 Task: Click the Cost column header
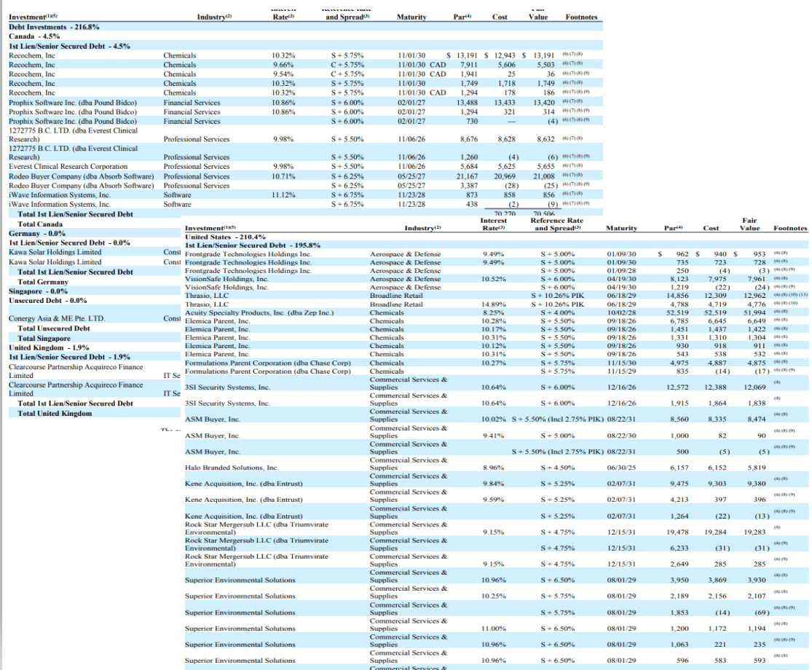tap(500, 17)
